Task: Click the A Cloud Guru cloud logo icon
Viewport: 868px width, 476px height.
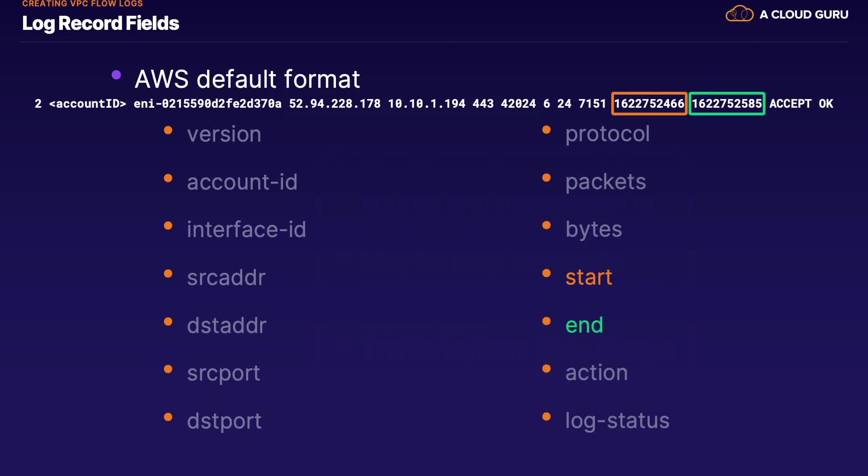Action: tap(739, 14)
